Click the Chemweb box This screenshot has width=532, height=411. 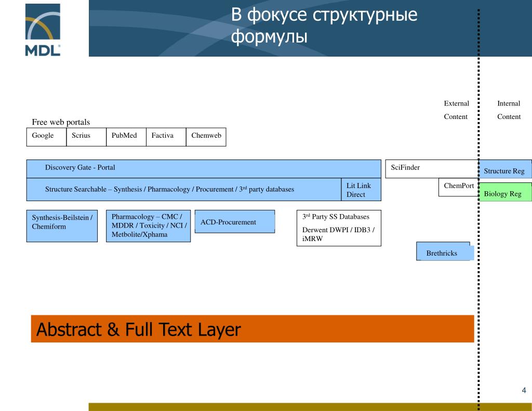tap(206, 137)
